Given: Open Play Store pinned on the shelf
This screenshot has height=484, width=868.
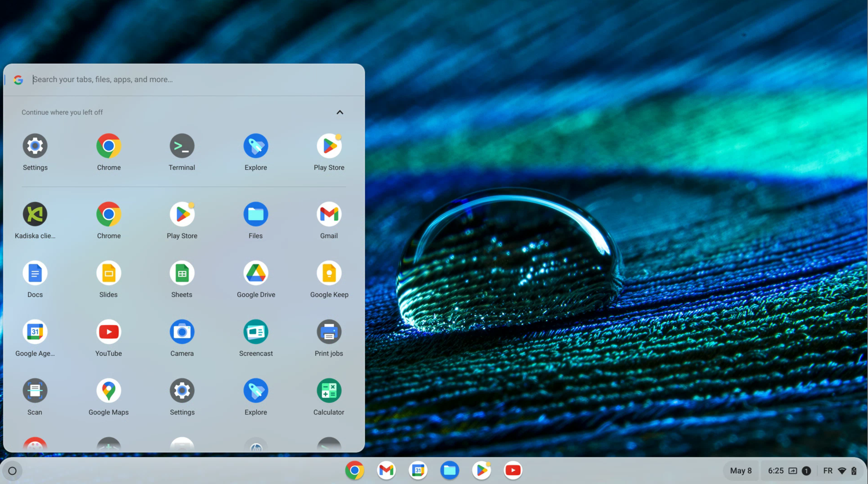Looking at the screenshot, I should (481, 470).
